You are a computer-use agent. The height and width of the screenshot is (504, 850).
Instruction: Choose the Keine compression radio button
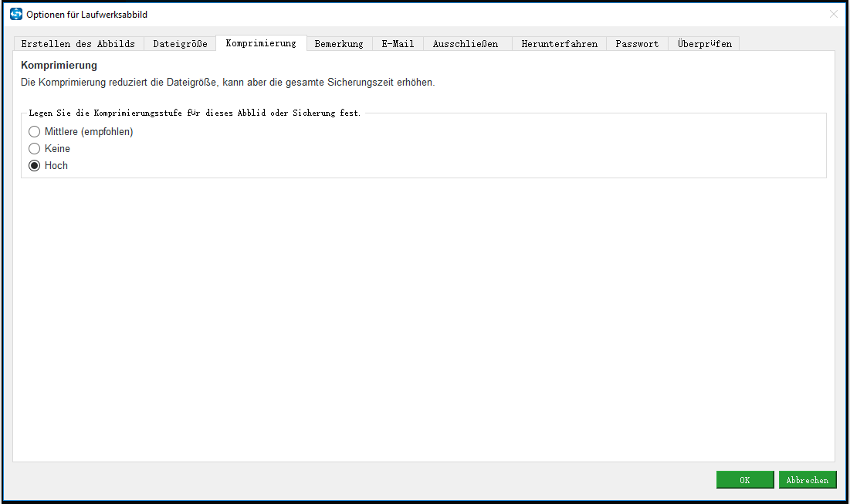tap(35, 148)
